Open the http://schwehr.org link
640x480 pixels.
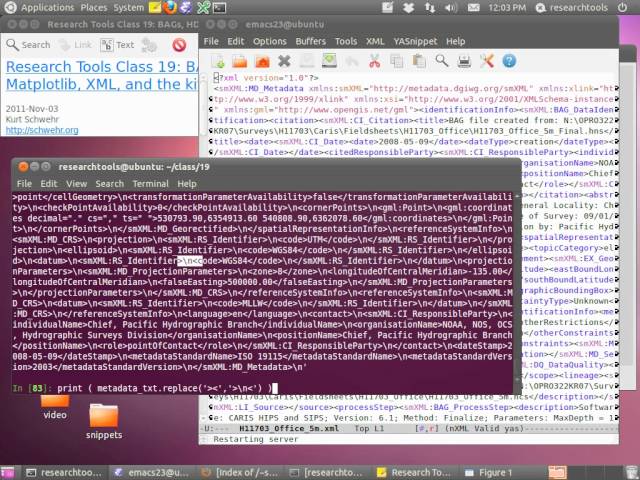(42, 130)
